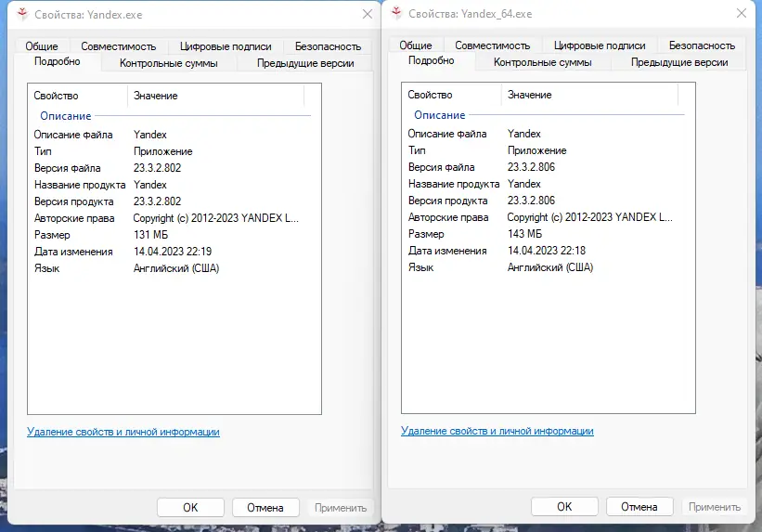The height and width of the screenshot is (532, 762).
Task: Select file version 23.3.2.806 value row
Action: pyautogui.click(x=531, y=167)
